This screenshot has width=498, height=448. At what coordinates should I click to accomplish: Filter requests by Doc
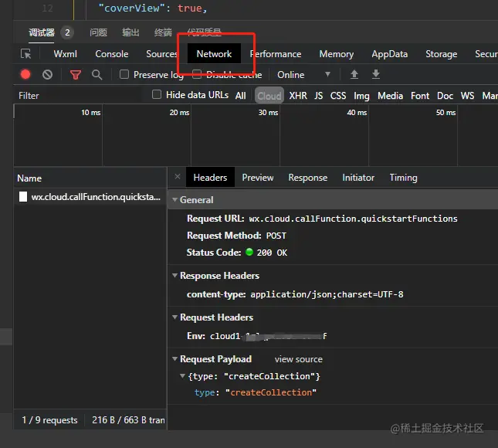[445, 96]
